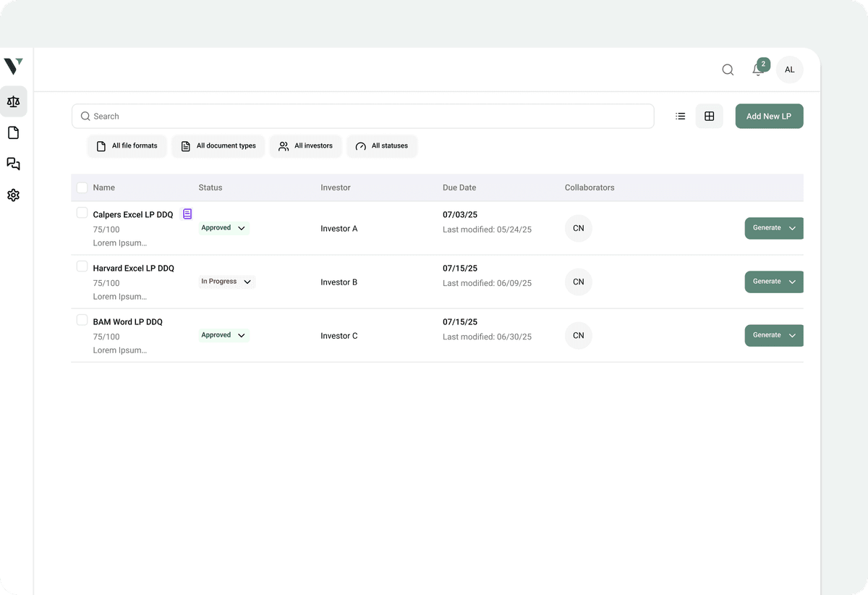Switch to grid view layout
The height and width of the screenshot is (595, 868).
pos(709,116)
